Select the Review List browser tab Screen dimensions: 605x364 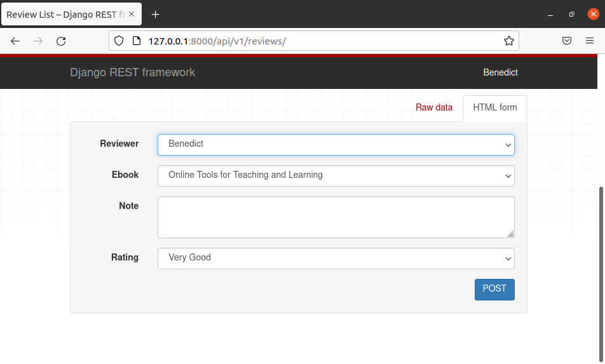click(x=71, y=14)
